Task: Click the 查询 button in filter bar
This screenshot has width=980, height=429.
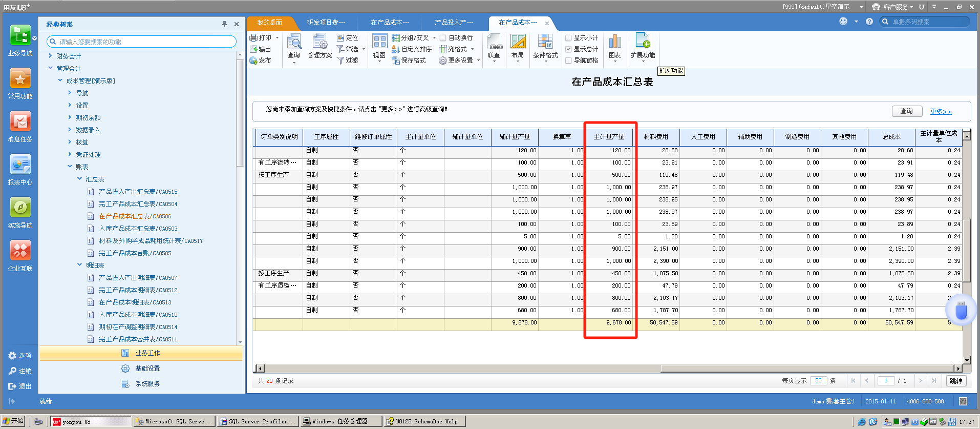Action: 907,111
